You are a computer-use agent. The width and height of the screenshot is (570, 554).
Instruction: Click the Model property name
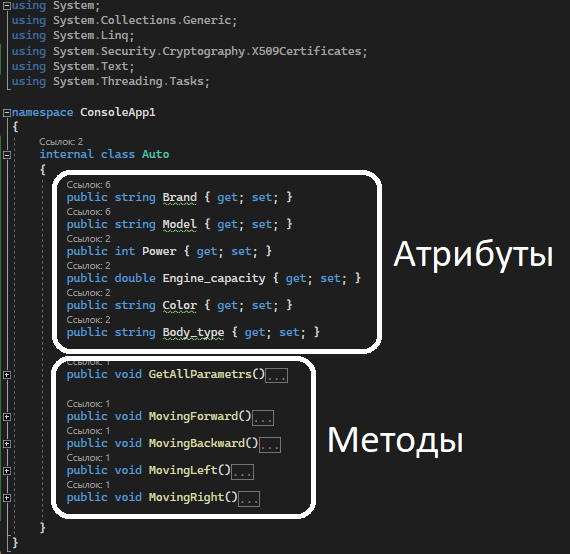180,224
